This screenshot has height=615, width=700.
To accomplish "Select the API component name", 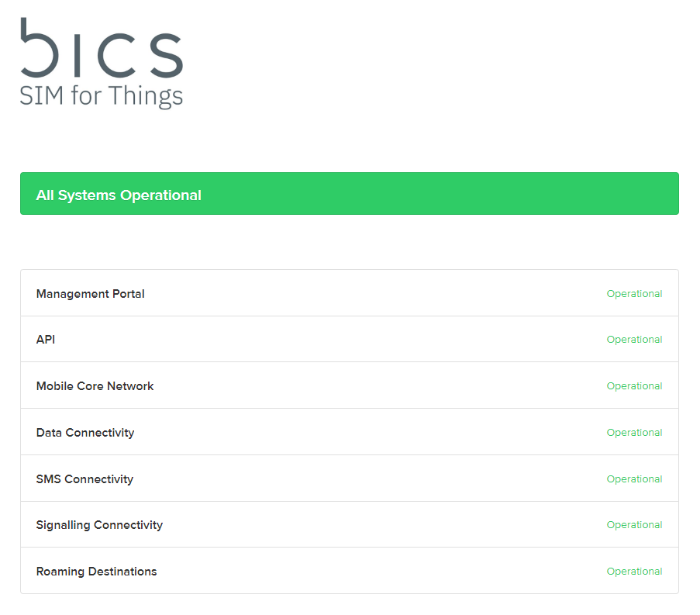I will 46,340.
